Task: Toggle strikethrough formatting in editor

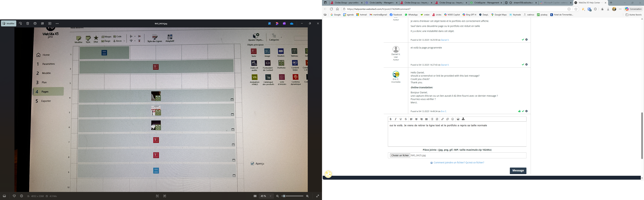Action: click(x=406, y=119)
